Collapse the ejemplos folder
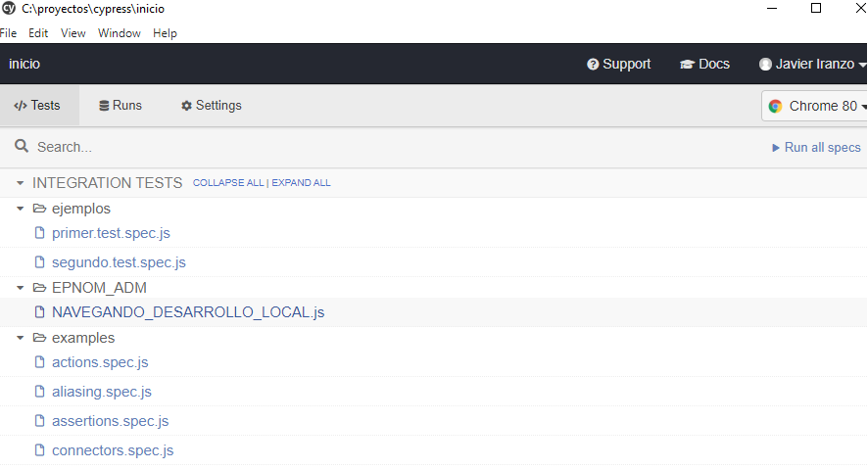Image resolution: width=868 pixels, height=470 pixels. click(21, 209)
